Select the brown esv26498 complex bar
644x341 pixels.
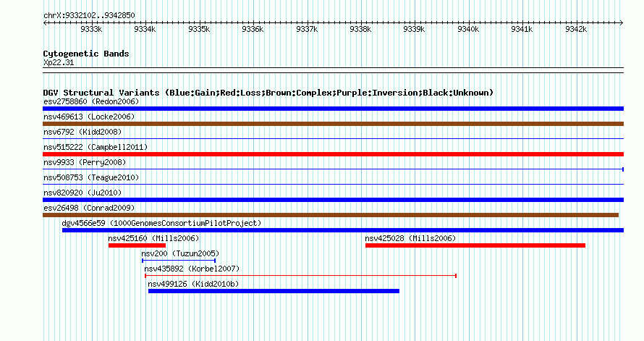pos(331,215)
